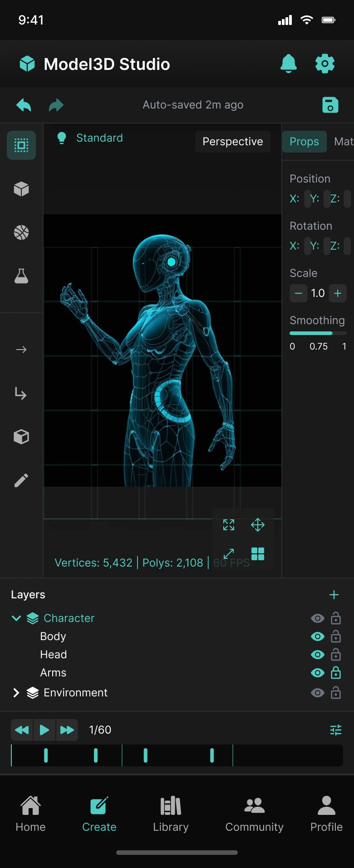Save project with the floppy disk icon
Image resolution: width=354 pixels, height=868 pixels.
tap(330, 105)
